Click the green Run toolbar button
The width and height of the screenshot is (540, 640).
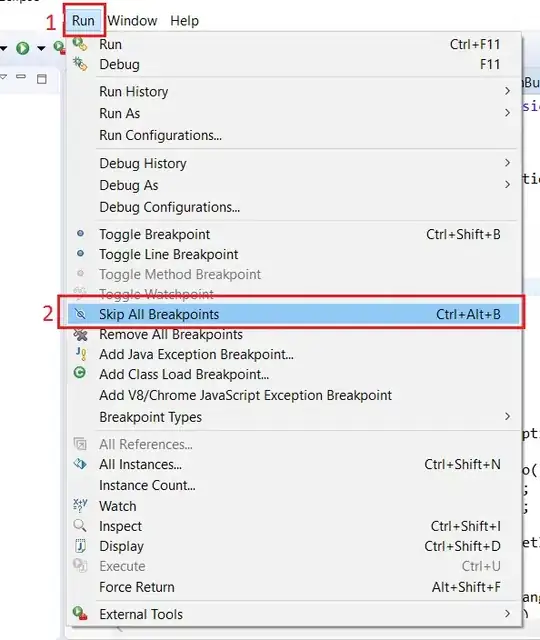click(23, 48)
